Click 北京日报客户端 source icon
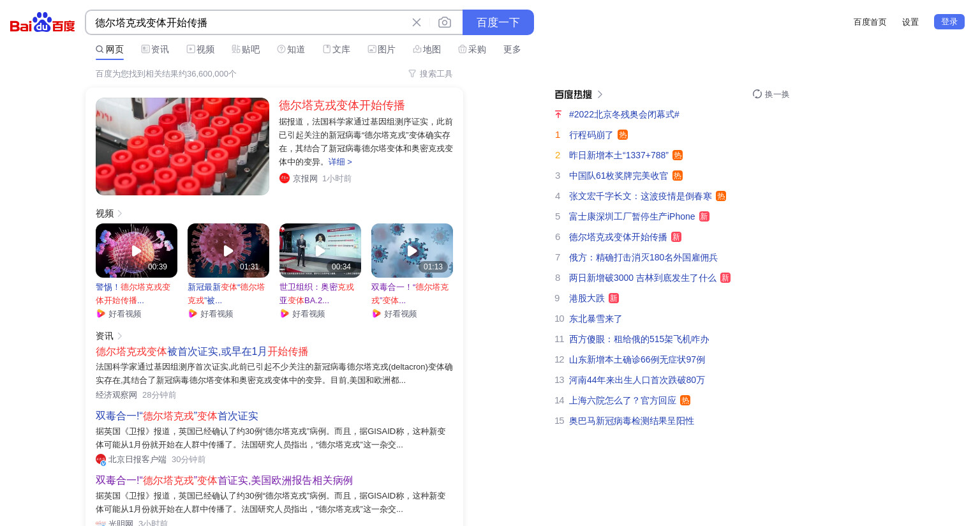Viewport: 980px width, 526px height. (101, 459)
